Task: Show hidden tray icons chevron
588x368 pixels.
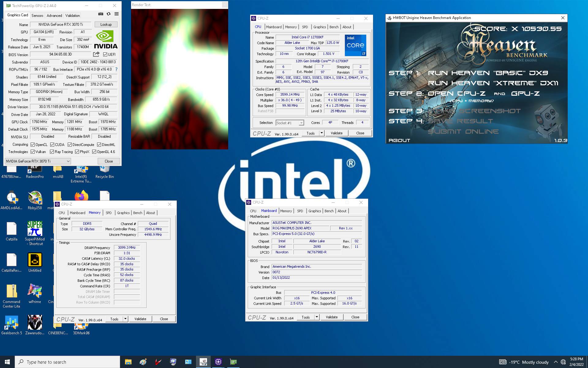Action: 556,362
